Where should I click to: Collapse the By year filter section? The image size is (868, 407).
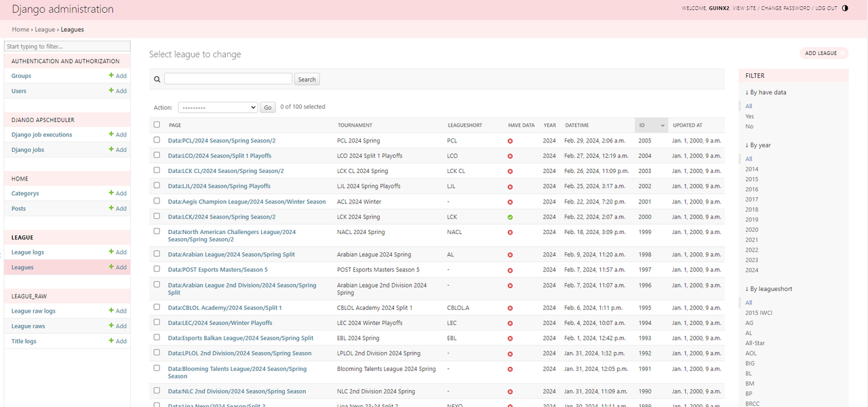click(x=758, y=145)
